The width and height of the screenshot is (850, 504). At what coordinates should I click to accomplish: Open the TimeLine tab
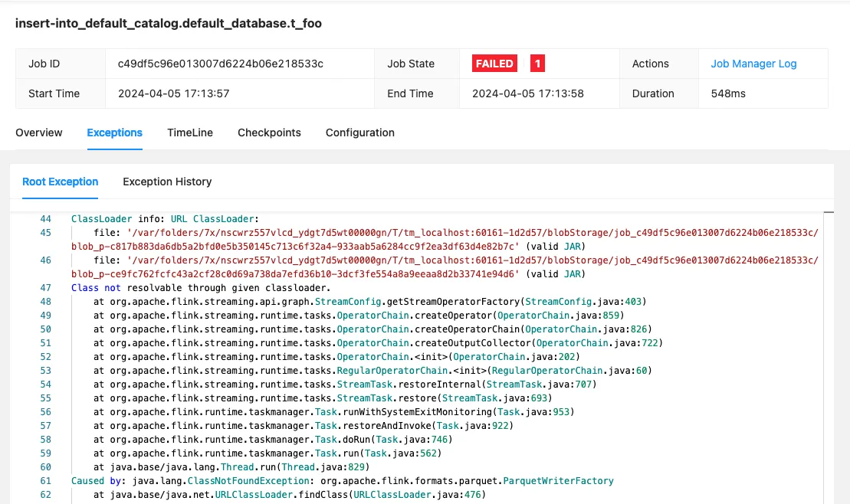point(190,133)
